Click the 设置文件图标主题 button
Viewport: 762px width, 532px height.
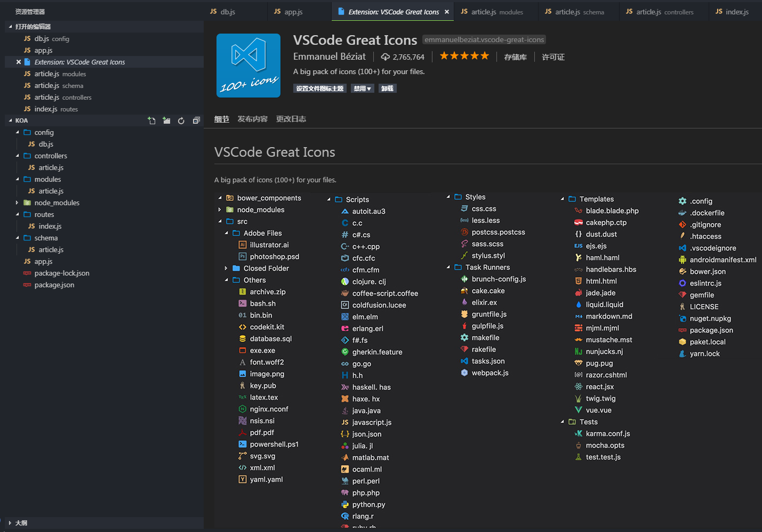pos(319,88)
